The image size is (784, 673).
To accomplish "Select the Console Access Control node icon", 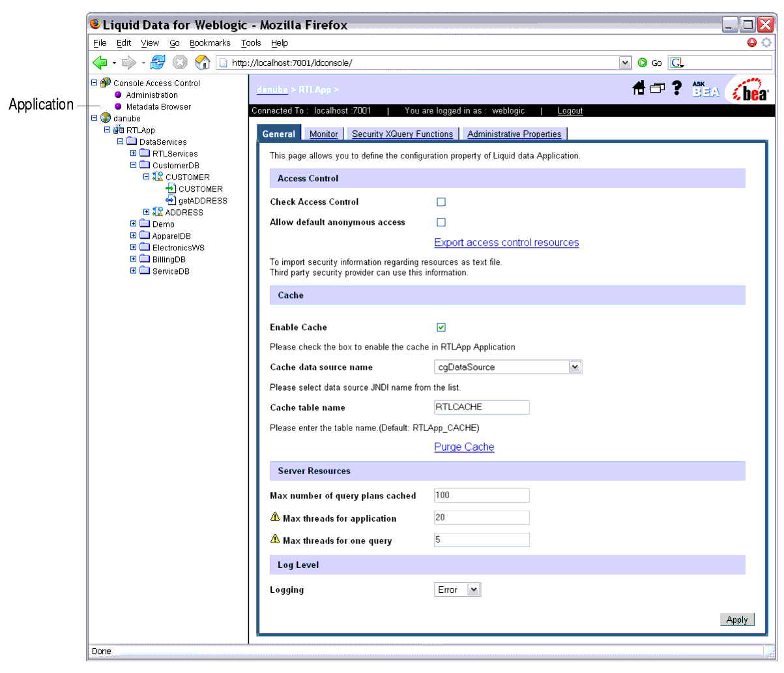I will click(105, 83).
